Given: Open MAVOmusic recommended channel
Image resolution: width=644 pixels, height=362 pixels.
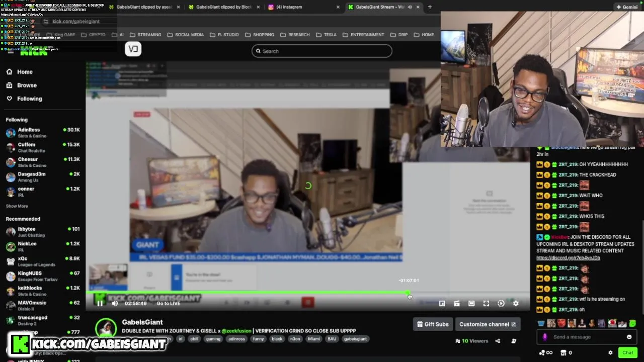Looking at the screenshot, I should click(43, 306).
